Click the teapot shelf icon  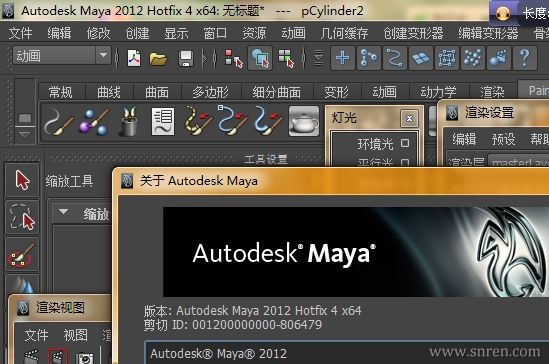304,121
